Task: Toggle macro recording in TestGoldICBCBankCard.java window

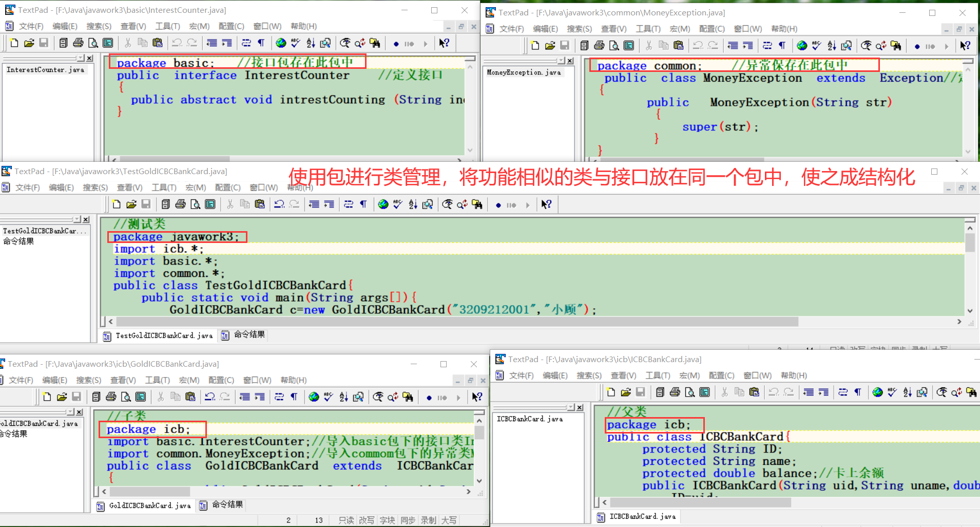Action: (498, 205)
